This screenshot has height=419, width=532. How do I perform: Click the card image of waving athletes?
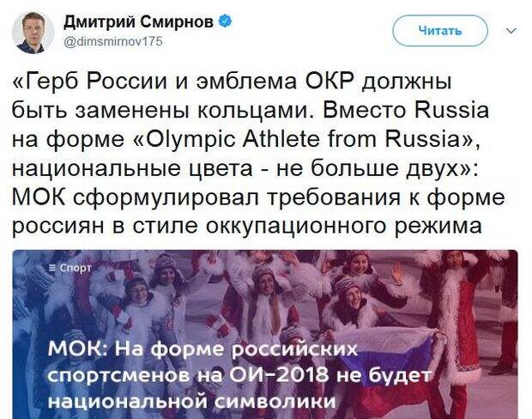(265, 335)
